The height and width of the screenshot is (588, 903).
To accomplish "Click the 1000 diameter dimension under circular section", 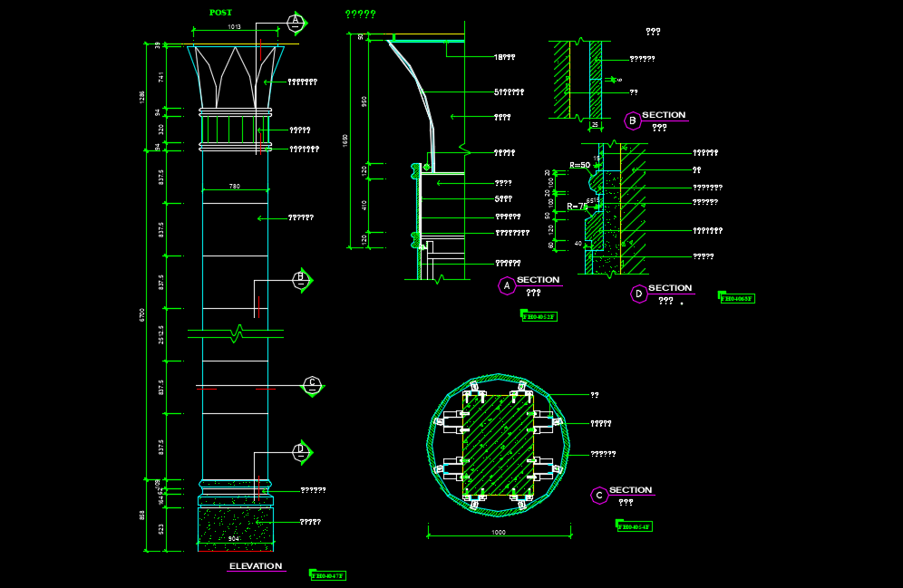I will pos(498,533).
